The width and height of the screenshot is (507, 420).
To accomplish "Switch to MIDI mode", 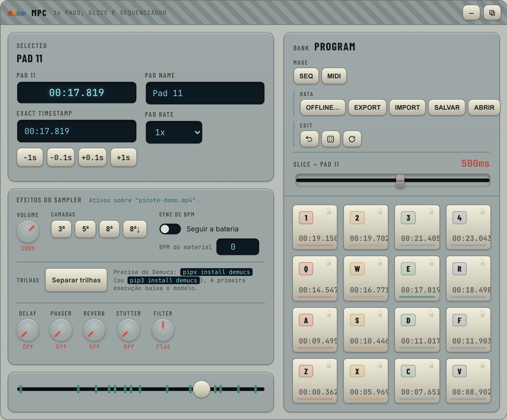I will coord(334,76).
